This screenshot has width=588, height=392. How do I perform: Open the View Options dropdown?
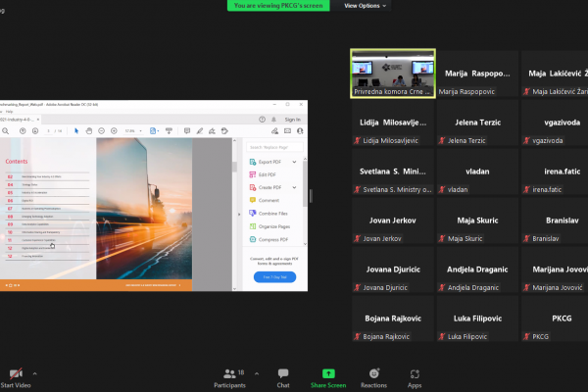pyautogui.click(x=365, y=6)
